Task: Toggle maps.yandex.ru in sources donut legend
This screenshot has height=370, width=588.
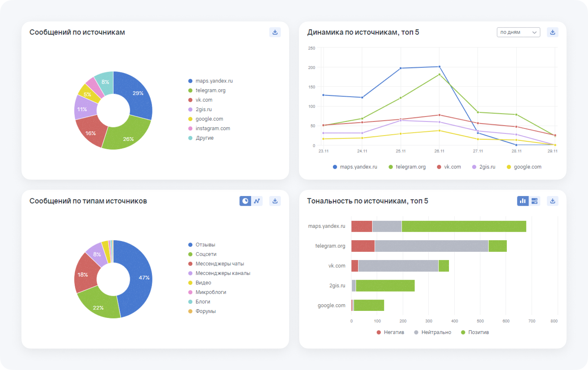Action: point(210,81)
